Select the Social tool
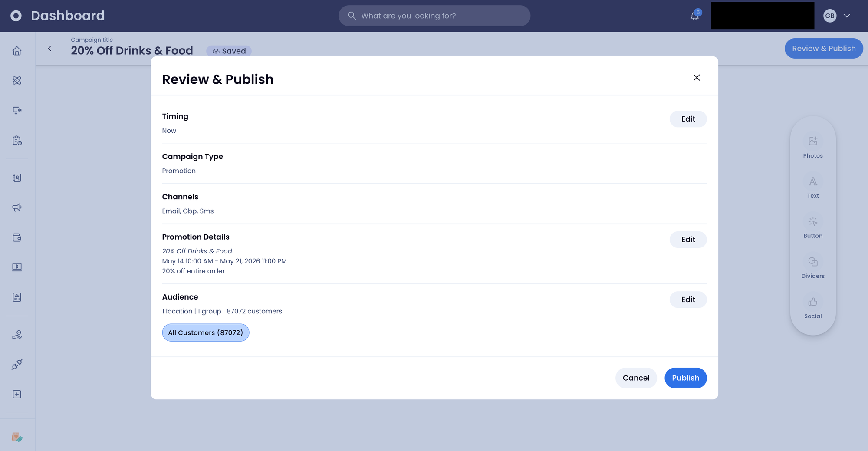Image resolution: width=868 pixels, height=451 pixels. coord(813,308)
